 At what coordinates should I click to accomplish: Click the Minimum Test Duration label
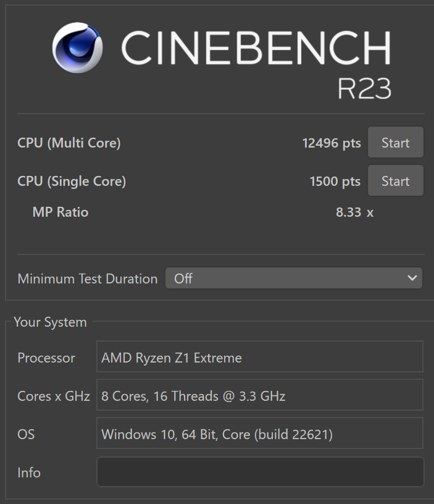coord(88,279)
